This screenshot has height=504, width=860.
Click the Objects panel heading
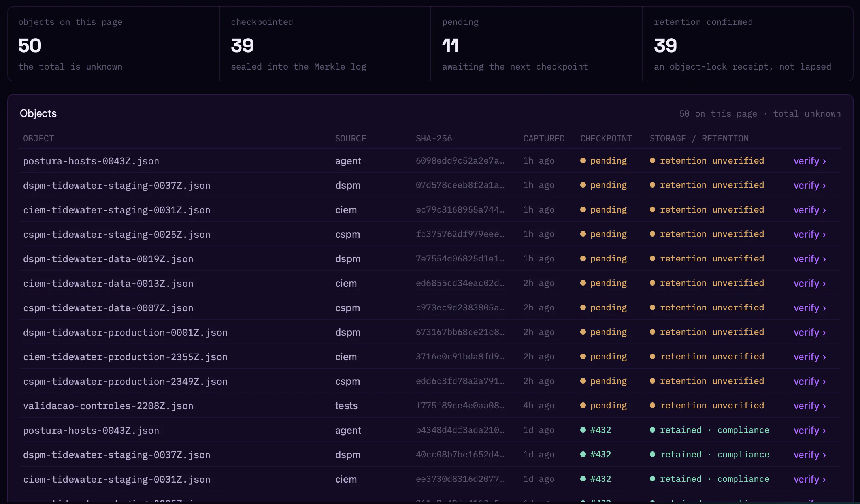38,113
